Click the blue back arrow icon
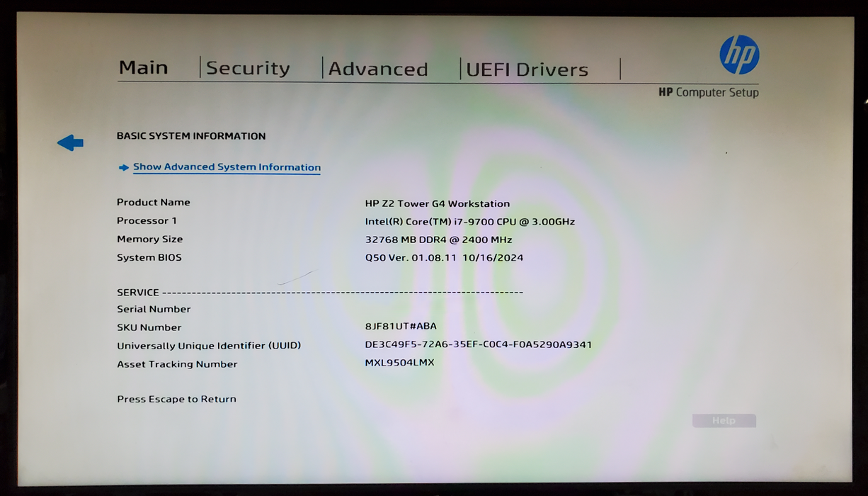The width and height of the screenshot is (868, 496). (x=70, y=143)
